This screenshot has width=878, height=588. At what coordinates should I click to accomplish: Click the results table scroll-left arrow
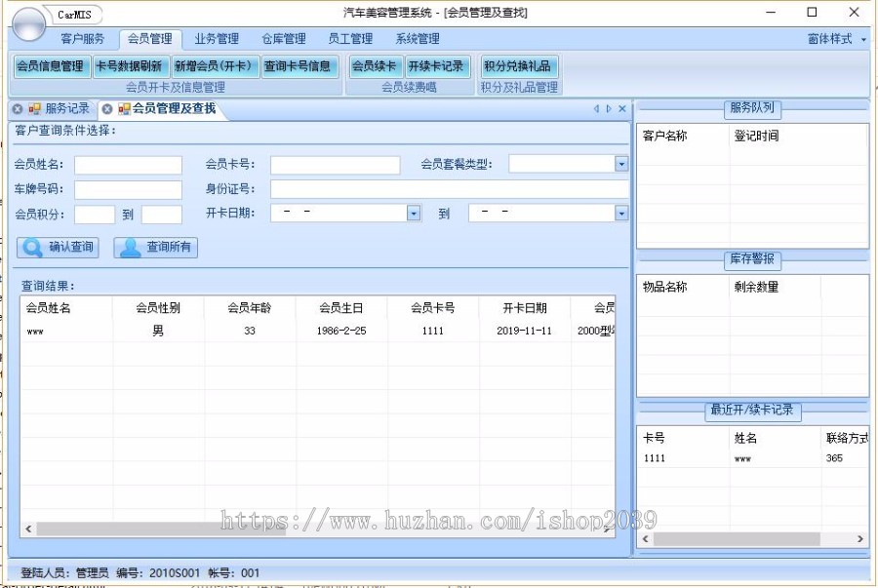click(x=28, y=529)
